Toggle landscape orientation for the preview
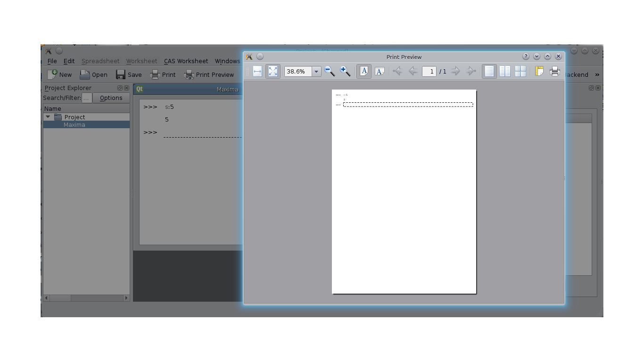Viewport: 644px width, 362px height. pos(380,71)
